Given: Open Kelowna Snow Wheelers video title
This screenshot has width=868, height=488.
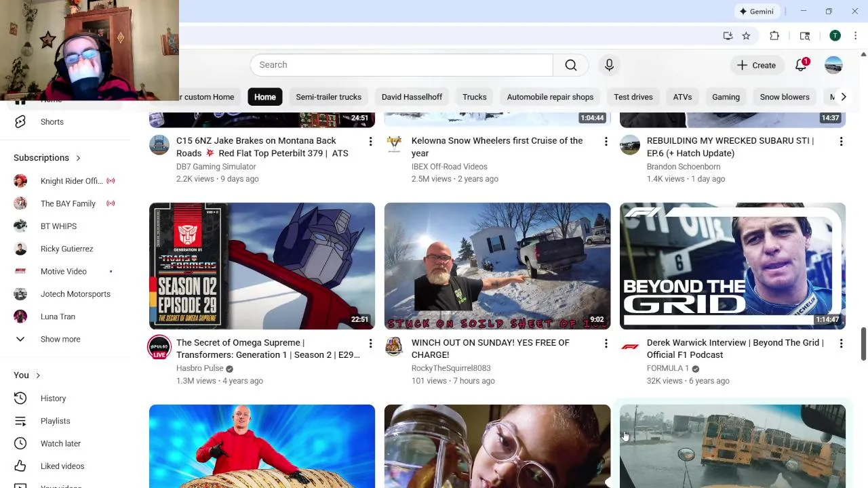Looking at the screenshot, I should (x=497, y=147).
